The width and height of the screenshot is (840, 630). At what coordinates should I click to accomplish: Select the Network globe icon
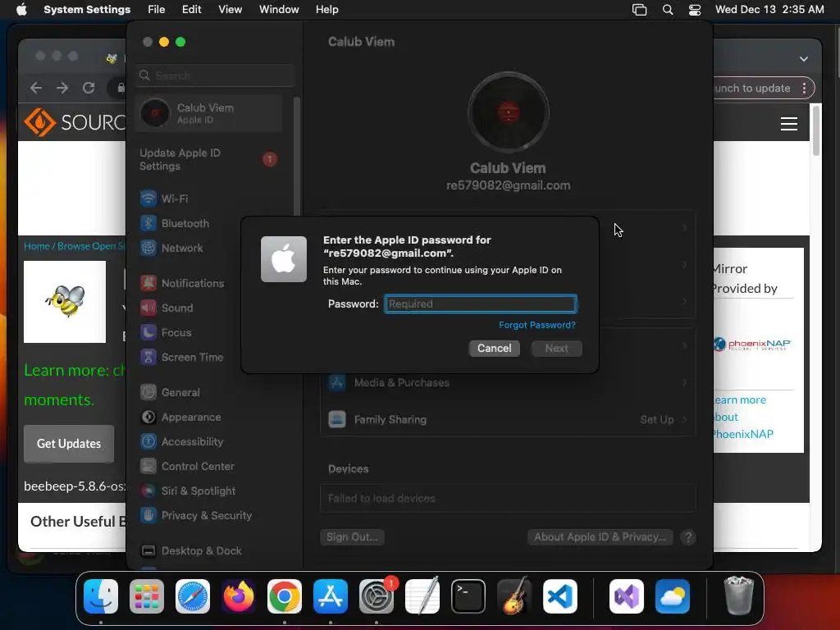click(148, 248)
